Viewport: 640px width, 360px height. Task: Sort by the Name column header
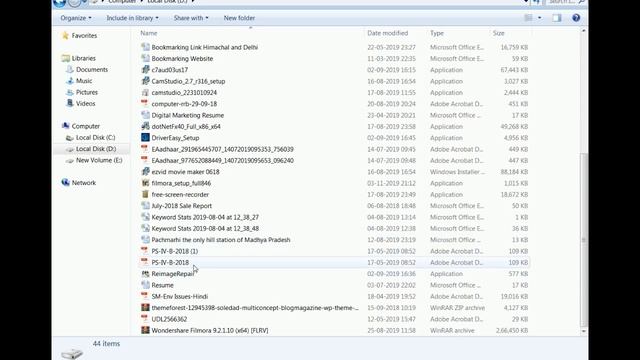tap(149, 33)
